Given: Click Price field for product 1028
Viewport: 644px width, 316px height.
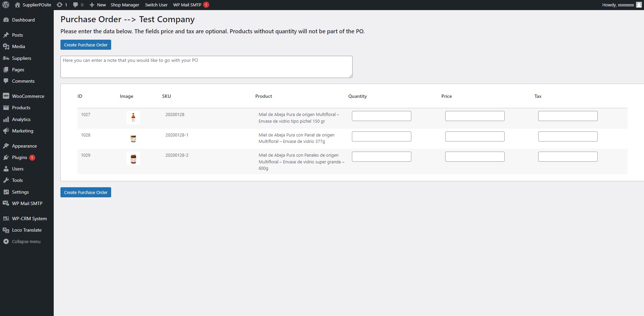Looking at the screenshot, I should click(x=475, y=136).
